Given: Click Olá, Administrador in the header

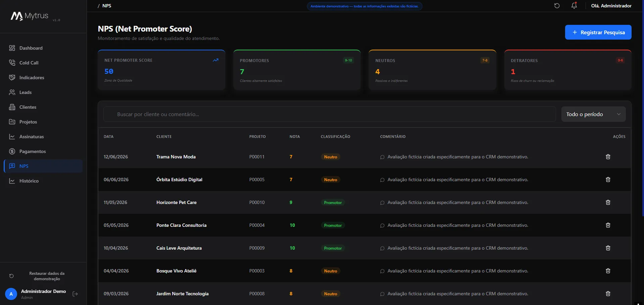Looking at the screenshot, I should click(611, 6).
